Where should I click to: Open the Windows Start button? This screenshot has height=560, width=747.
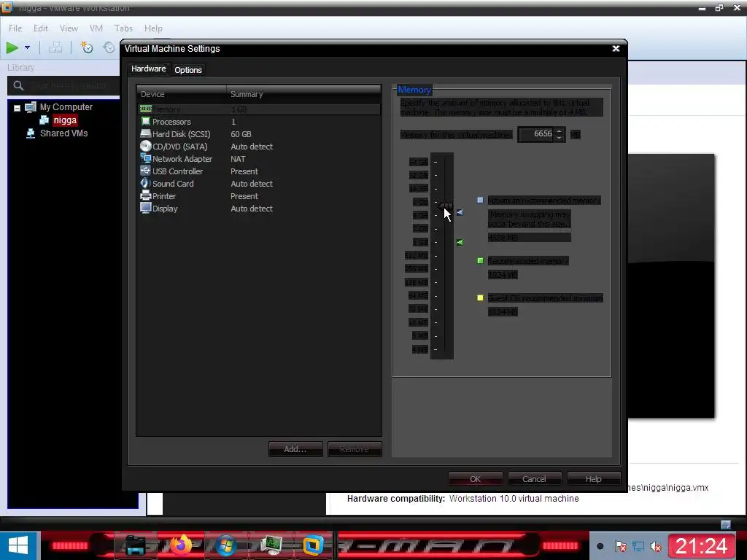[19, 545]
